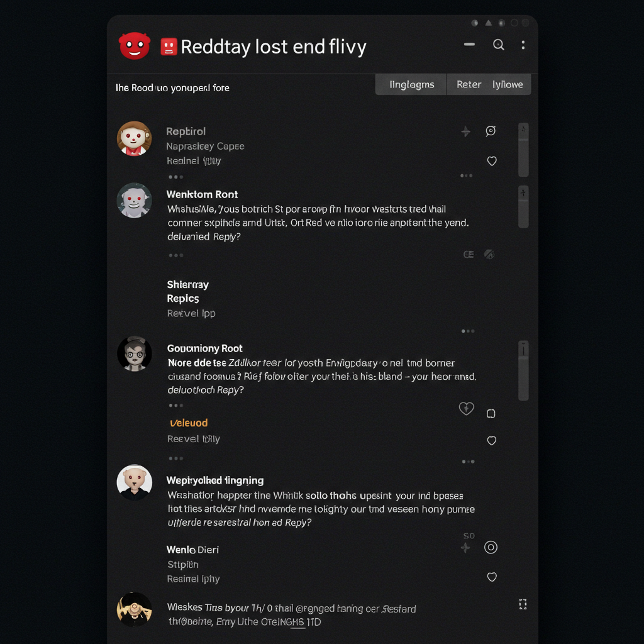Click the red mascot logo in header
The height and width of the screenshot is (644, 644).
coord(135,46)
